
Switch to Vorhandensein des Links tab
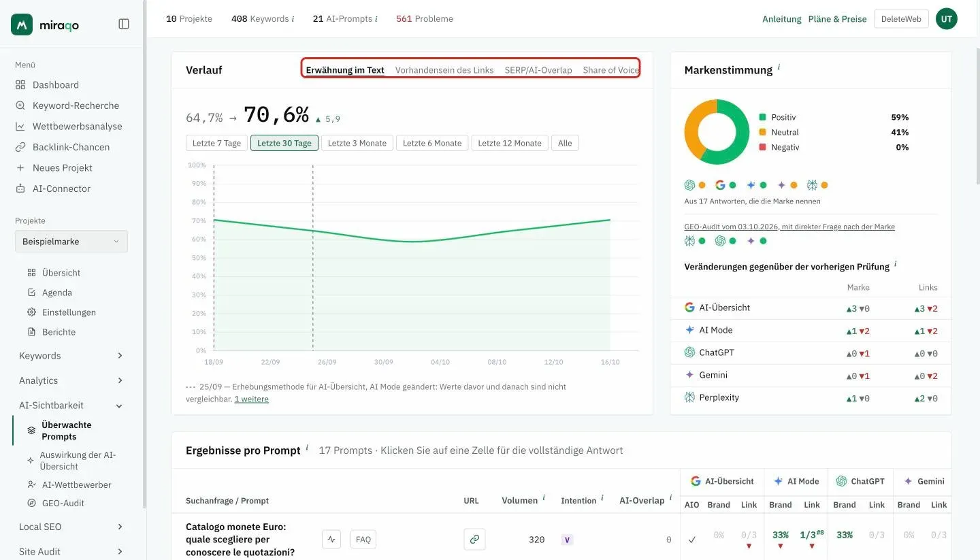pyautogui.click(x=444, y=69)
